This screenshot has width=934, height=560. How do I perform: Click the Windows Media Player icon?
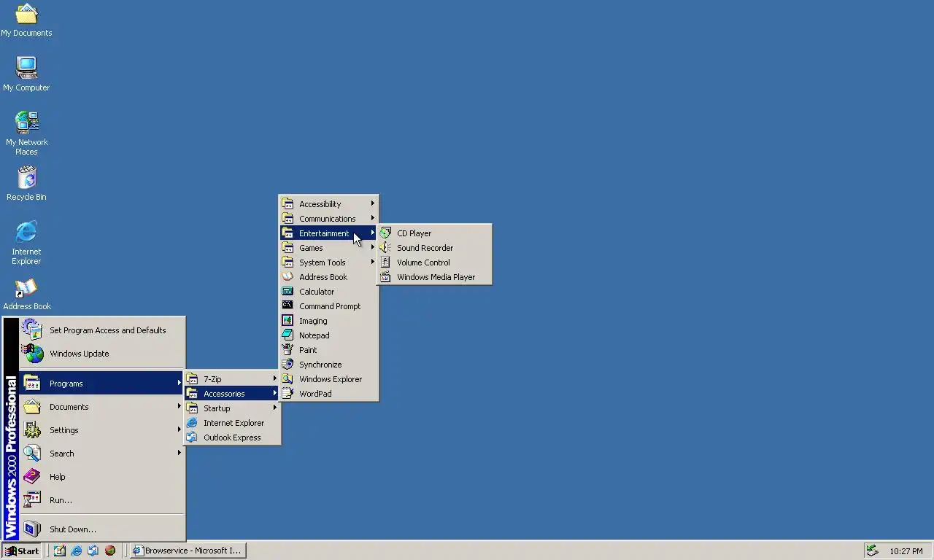[x=385, y=277]
